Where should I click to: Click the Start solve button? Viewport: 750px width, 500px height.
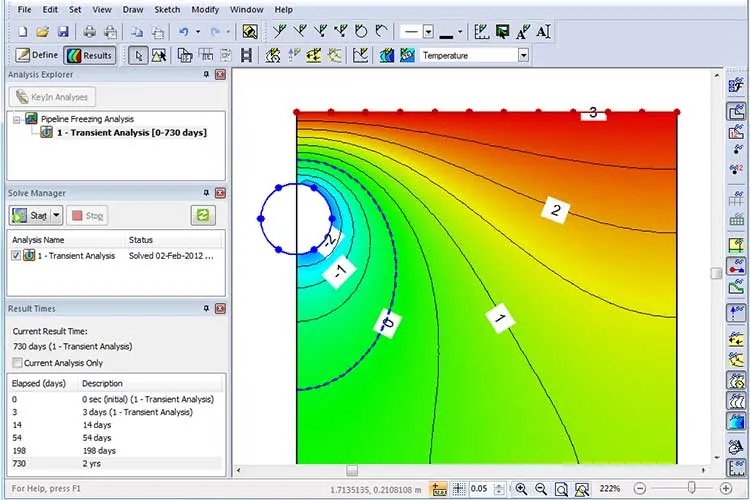pos(31,215)
